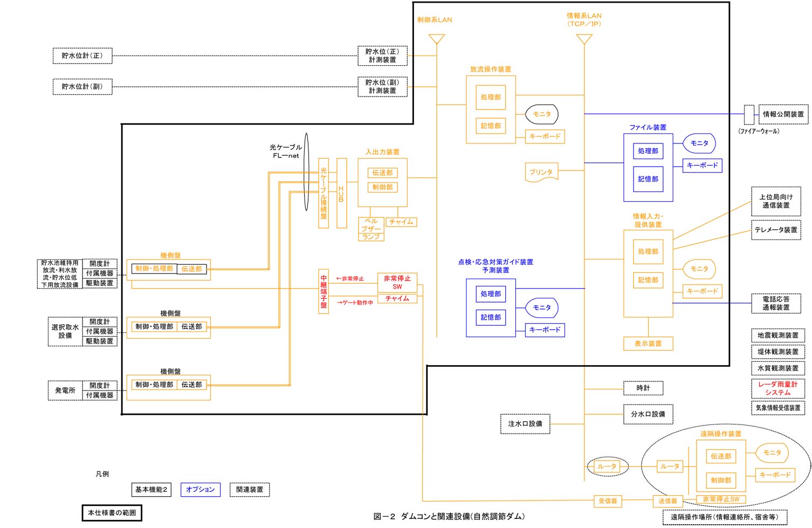Select the 光ケーブル FL-net ellipse symbol
812x528 pixels.
tap(306, 172)
